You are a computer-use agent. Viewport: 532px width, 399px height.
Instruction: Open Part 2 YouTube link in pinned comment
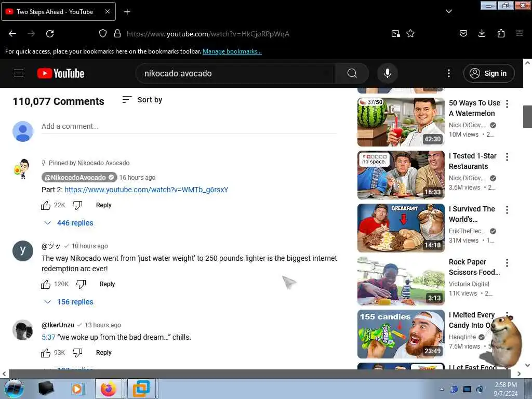click(146, 190)
